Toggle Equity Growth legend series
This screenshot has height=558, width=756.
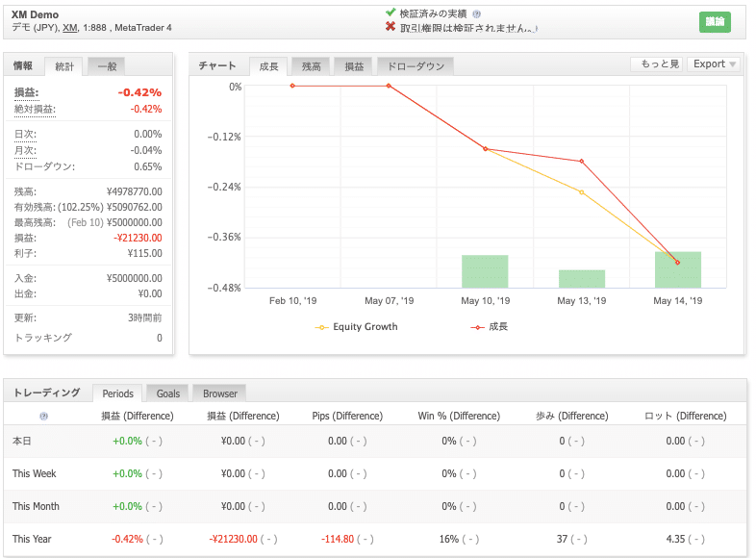point(356,327)
